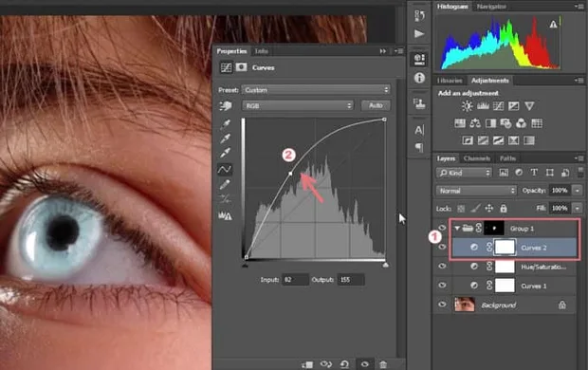
Task: Open the Character panel icon
Action: [419, 130]
